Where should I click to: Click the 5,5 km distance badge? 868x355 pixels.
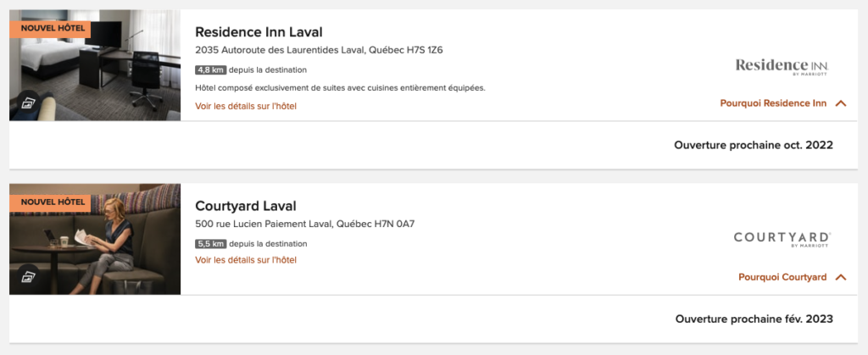tap(209, 244)
